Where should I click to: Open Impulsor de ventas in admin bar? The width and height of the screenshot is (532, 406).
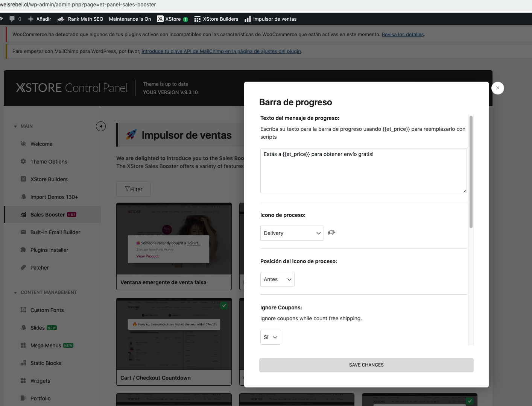pyautogui.click(x=271, y=19)
